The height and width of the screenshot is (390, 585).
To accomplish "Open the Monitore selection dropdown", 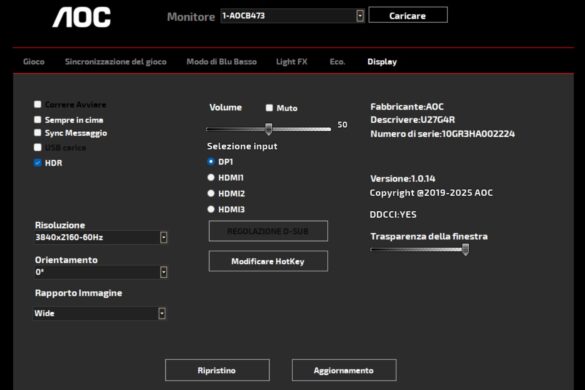I will 292,16.
